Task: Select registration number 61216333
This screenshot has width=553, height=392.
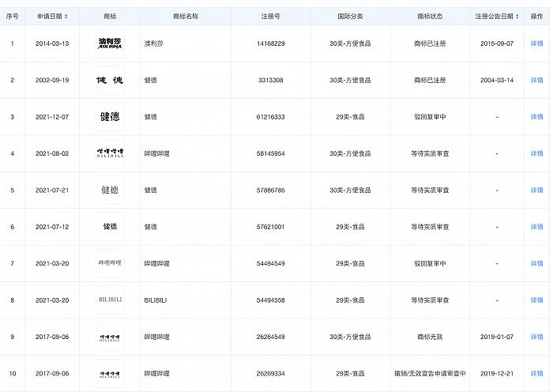Action: pos(270,117)
